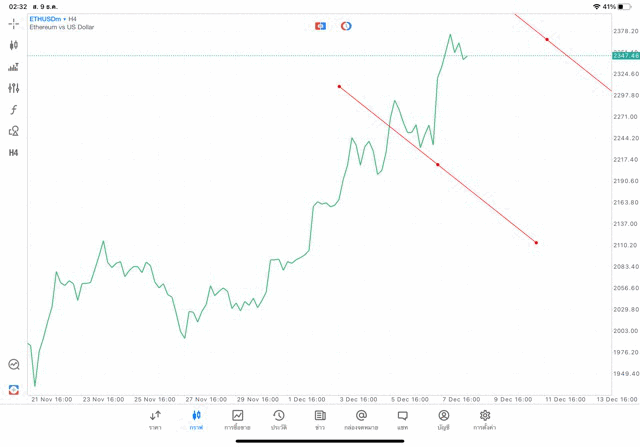Open the chart type candlestick icon
The height and width of the screenshot is (447, 640).
click(14, 45)
